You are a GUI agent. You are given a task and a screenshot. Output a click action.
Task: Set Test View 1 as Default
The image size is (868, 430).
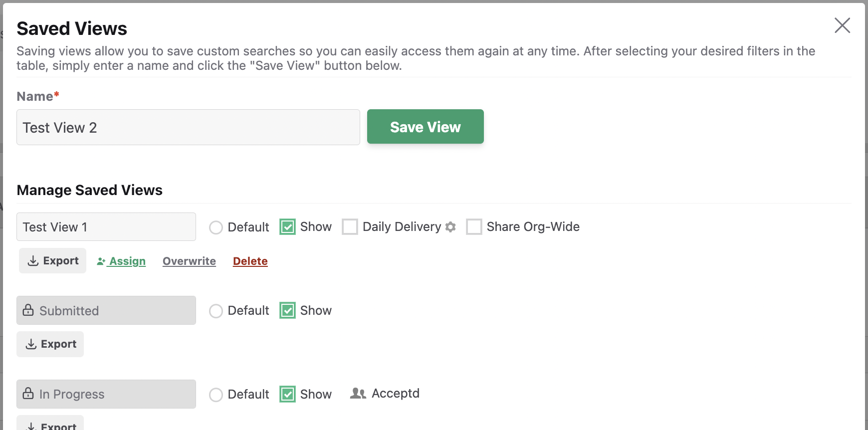pos(216,227)
